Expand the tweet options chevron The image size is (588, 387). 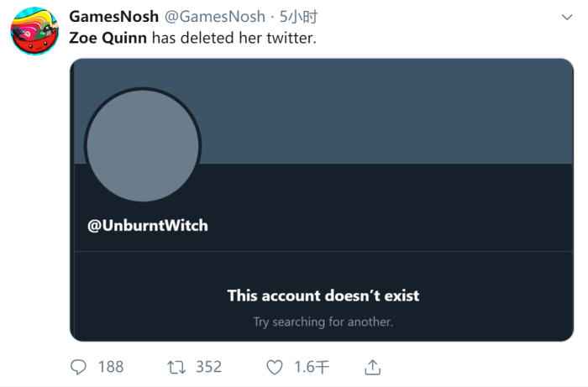567,18
